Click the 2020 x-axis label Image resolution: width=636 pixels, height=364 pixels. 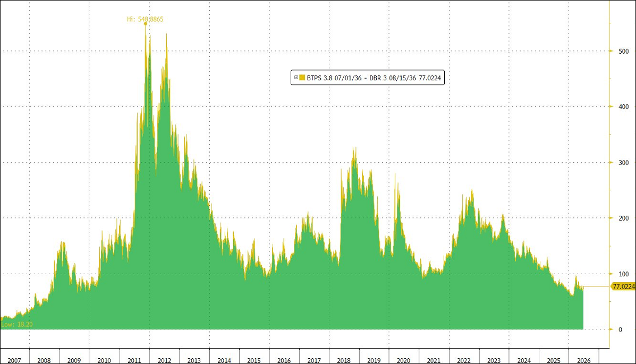[x=404, y=360]
